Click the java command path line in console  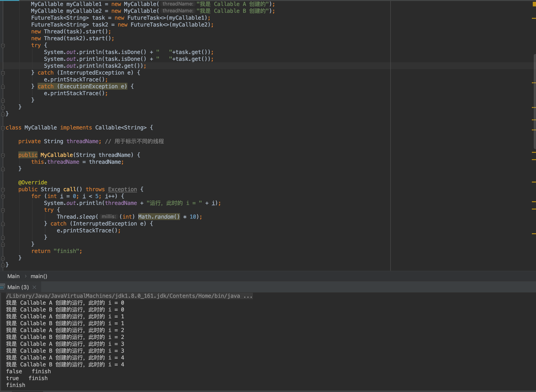[x=129, y=296]
